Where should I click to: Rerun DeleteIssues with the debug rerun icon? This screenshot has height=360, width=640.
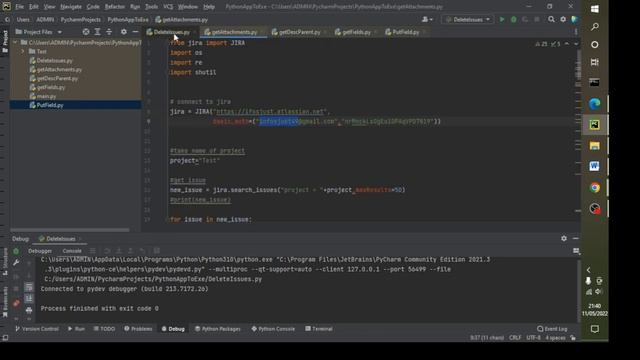16,251
